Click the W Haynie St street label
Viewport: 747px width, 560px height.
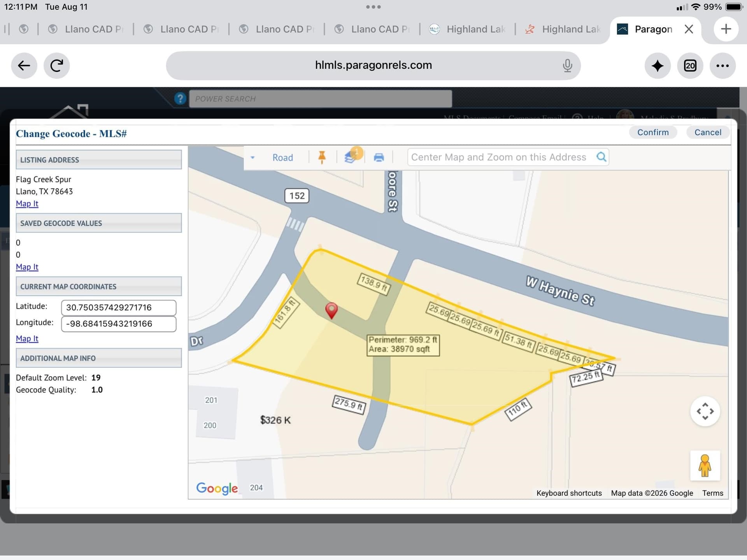coord(560,290)
